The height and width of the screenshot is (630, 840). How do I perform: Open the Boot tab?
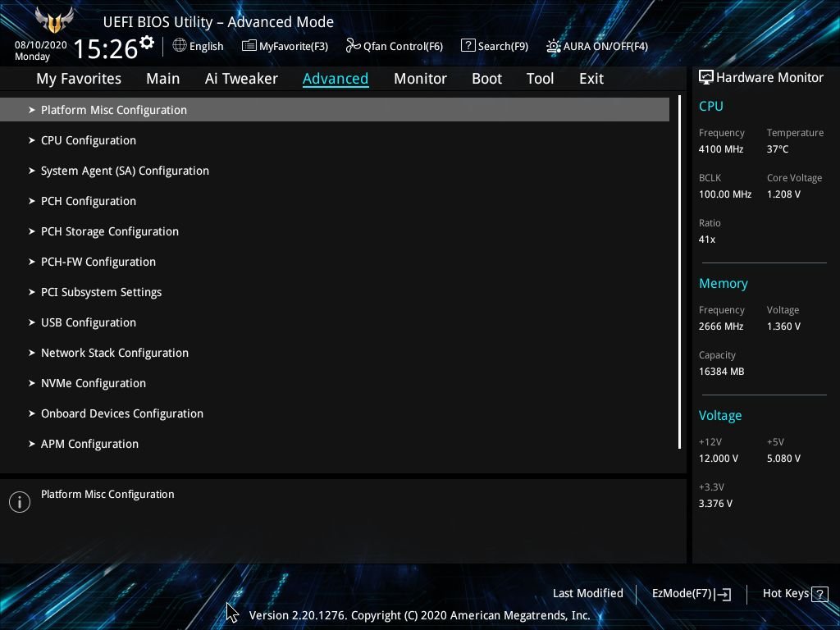[x=486, y=79]
